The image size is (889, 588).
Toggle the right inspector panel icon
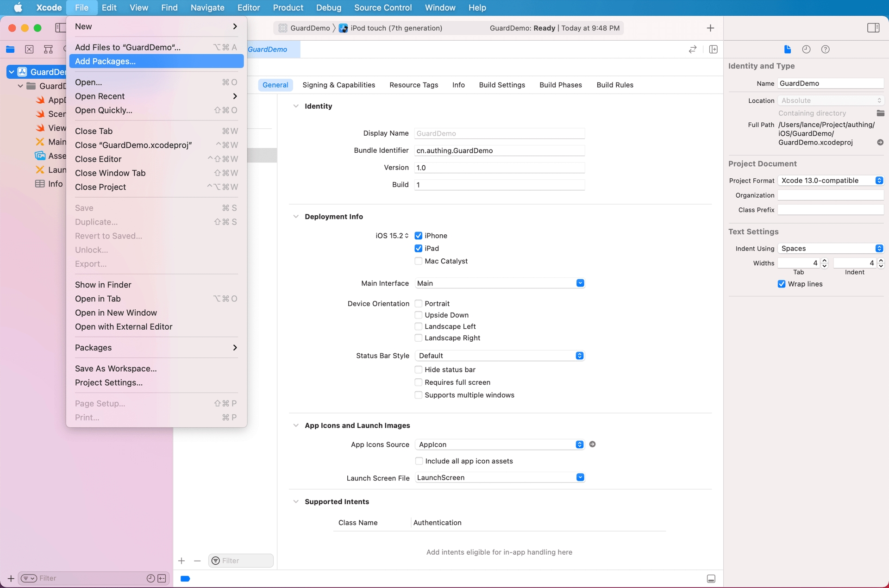point(873,28)
